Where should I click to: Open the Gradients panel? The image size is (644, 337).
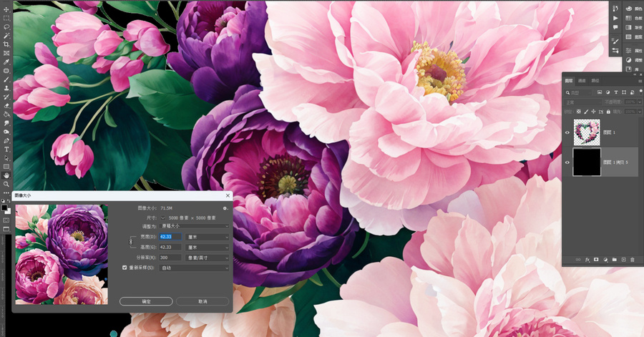tap(633, 27)
